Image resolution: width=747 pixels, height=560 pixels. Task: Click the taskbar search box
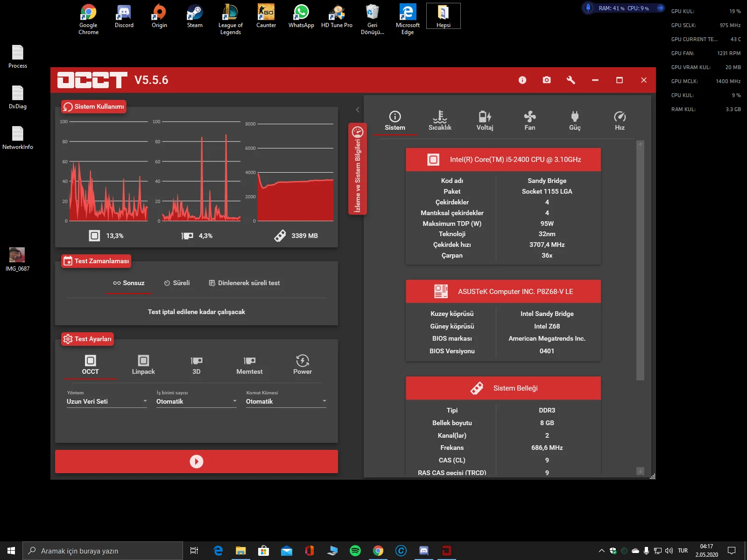pos(103,551)
